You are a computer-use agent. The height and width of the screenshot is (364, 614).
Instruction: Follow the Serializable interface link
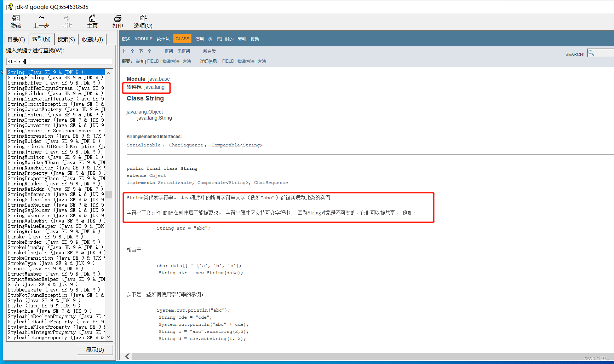click(143, 145)
